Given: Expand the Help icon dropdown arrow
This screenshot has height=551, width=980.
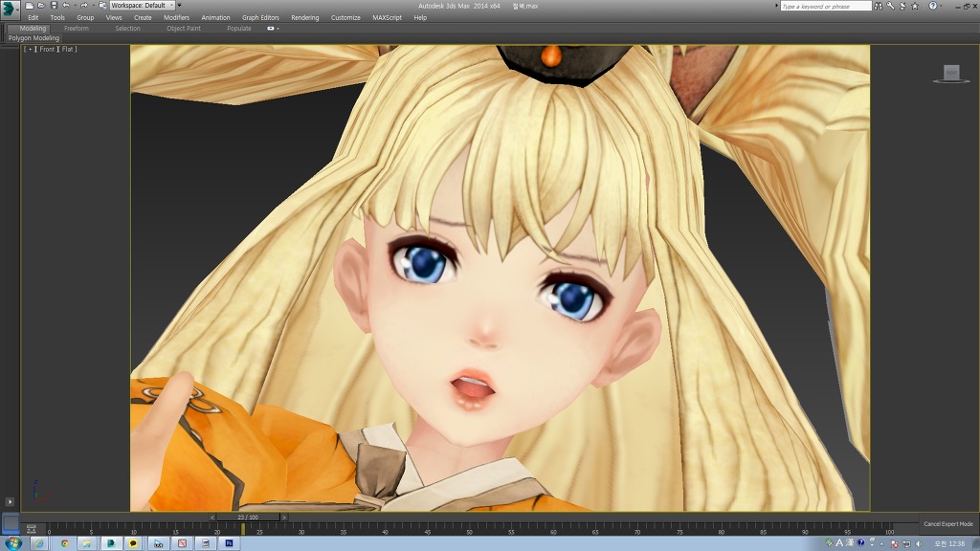Looking at the screenshot, I should tap(941, 6).
